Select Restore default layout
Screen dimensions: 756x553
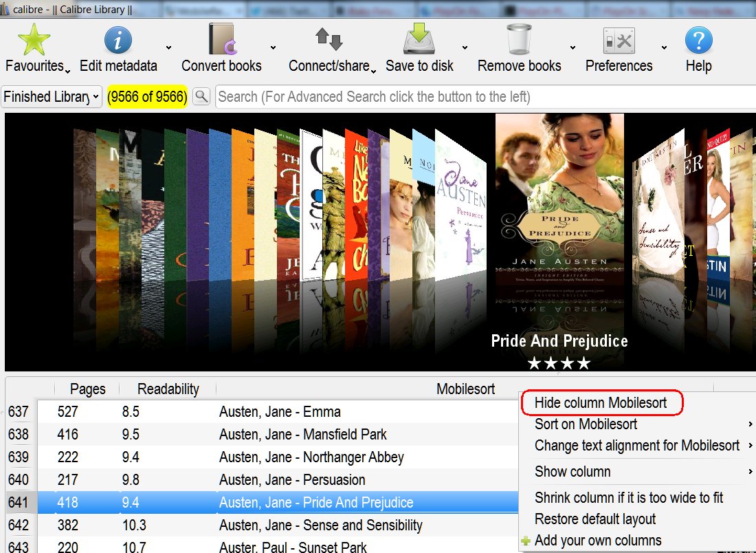pyautogui.click(x=595, y=519)
